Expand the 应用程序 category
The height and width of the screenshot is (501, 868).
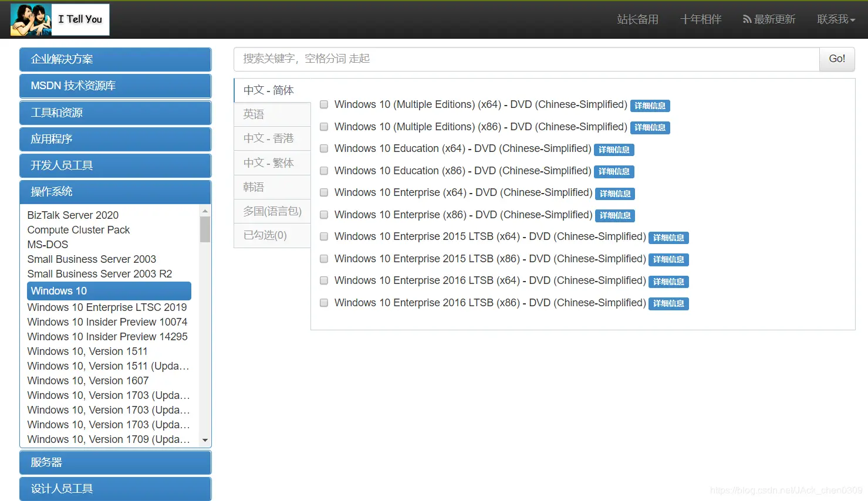115,139
